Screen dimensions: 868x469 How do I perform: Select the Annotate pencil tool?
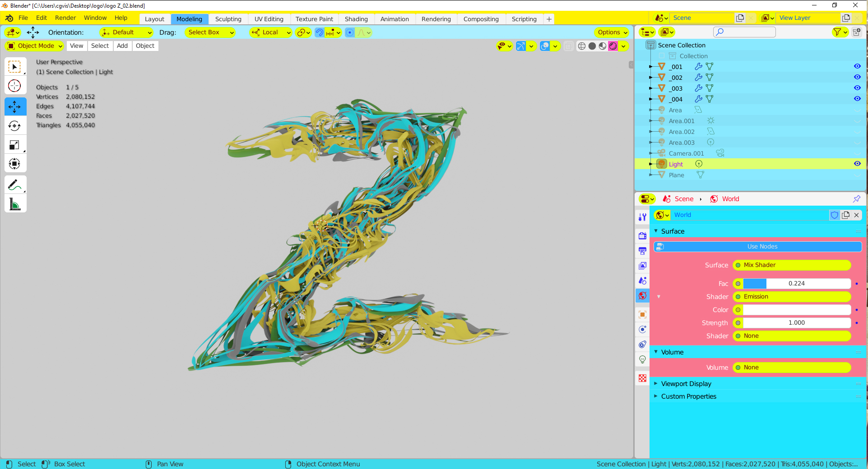(x=14, y=185)
